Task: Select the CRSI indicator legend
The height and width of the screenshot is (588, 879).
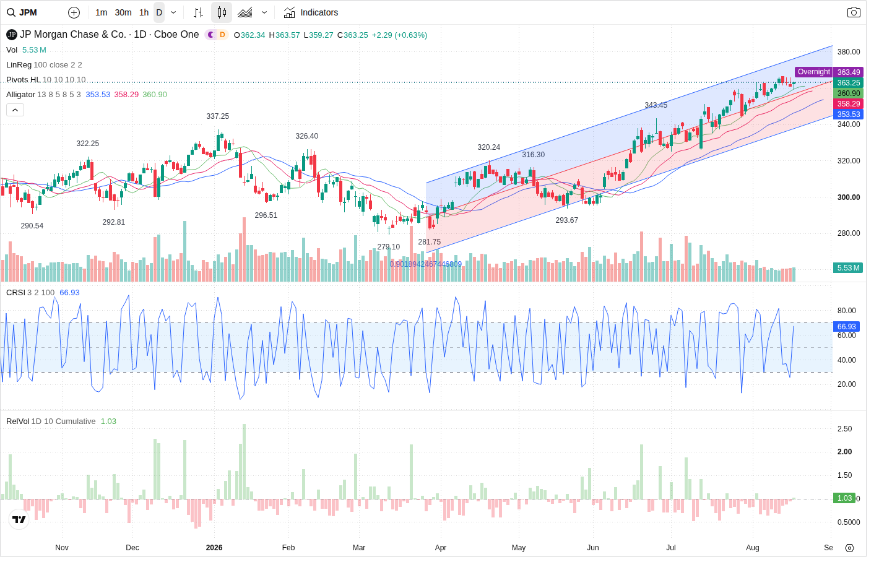Action: (x=15, y=293)
